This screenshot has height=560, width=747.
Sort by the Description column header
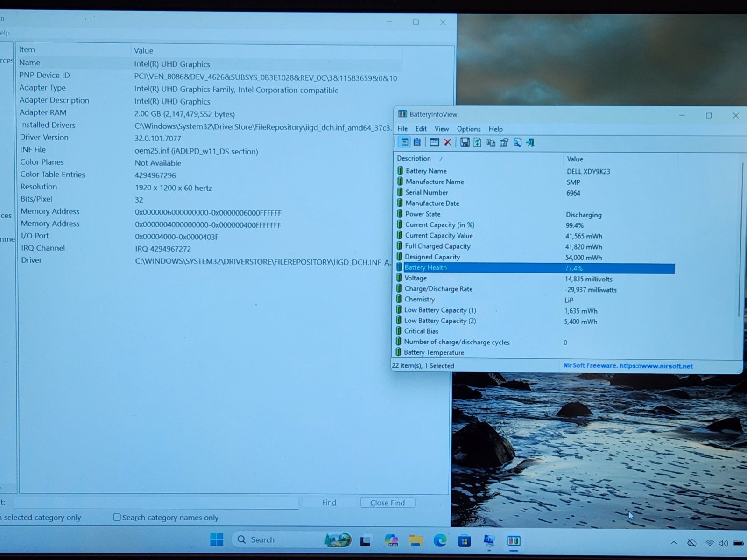coord(479,159)
